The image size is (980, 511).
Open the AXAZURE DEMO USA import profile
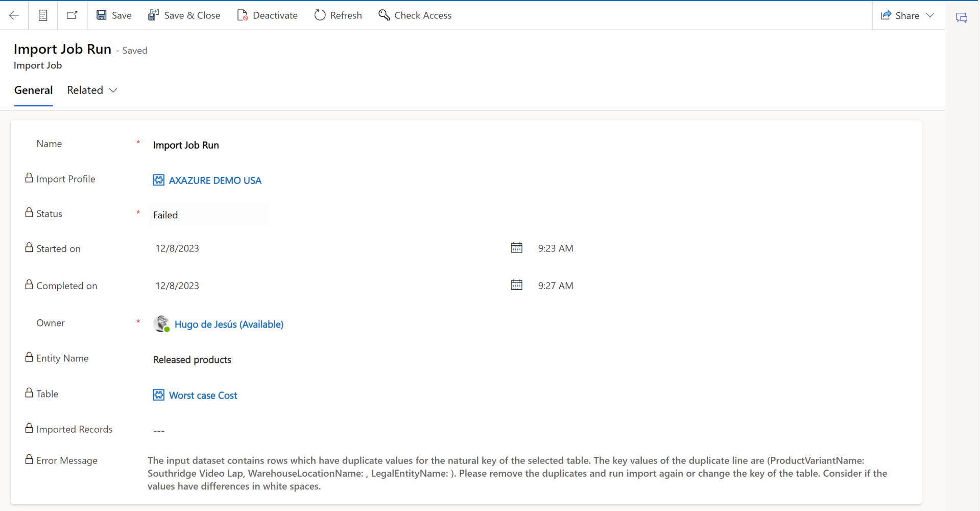click(x=214, y=180)
